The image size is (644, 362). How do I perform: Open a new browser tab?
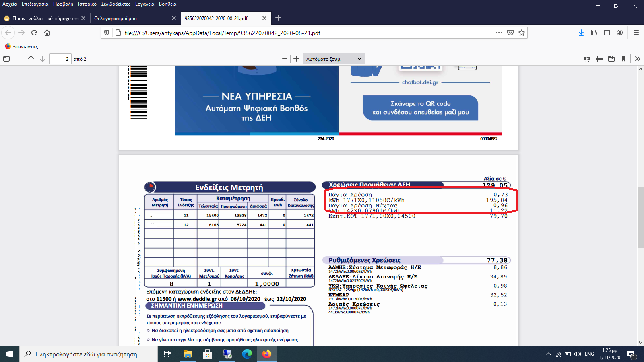tap(278, 18)
